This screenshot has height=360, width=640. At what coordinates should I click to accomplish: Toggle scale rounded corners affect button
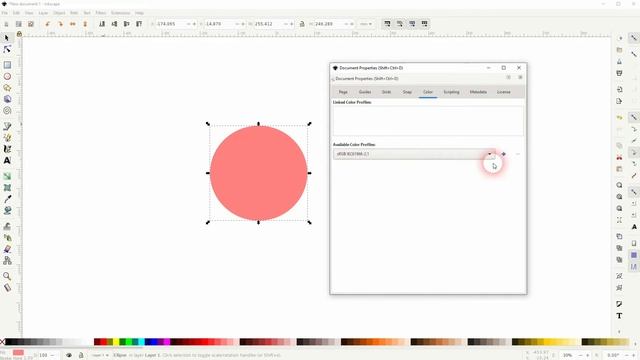pos(400,24)
